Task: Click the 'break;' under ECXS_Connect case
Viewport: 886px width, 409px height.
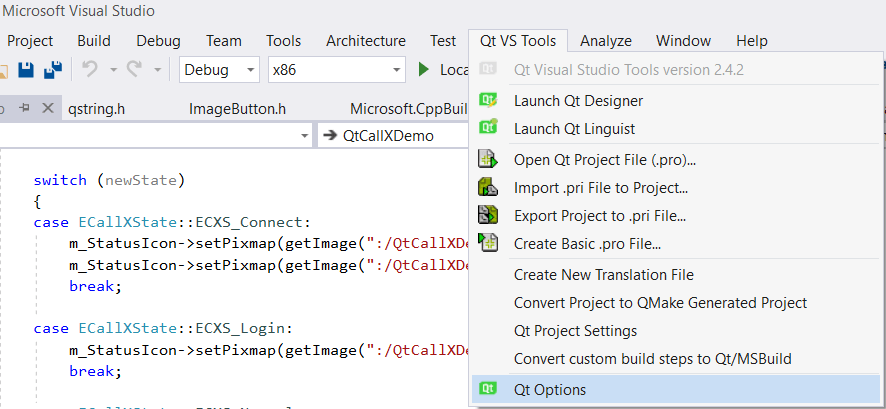Action: pos(95,286)
